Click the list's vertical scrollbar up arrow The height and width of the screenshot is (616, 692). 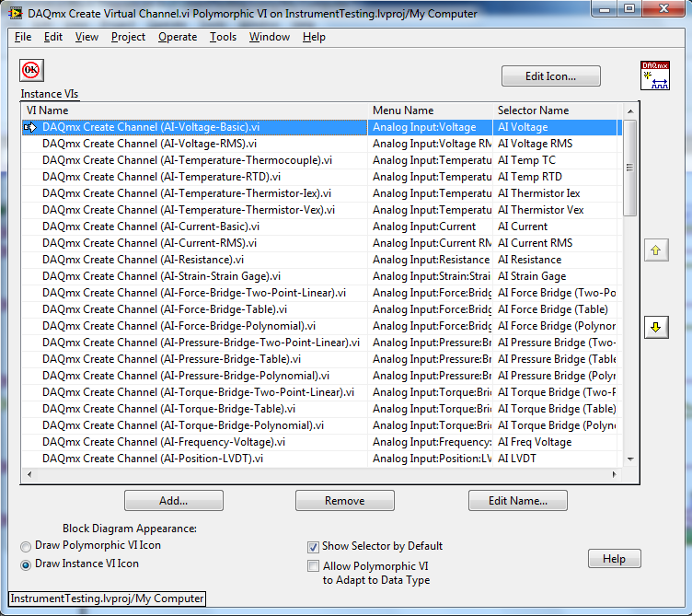point(630,111)
